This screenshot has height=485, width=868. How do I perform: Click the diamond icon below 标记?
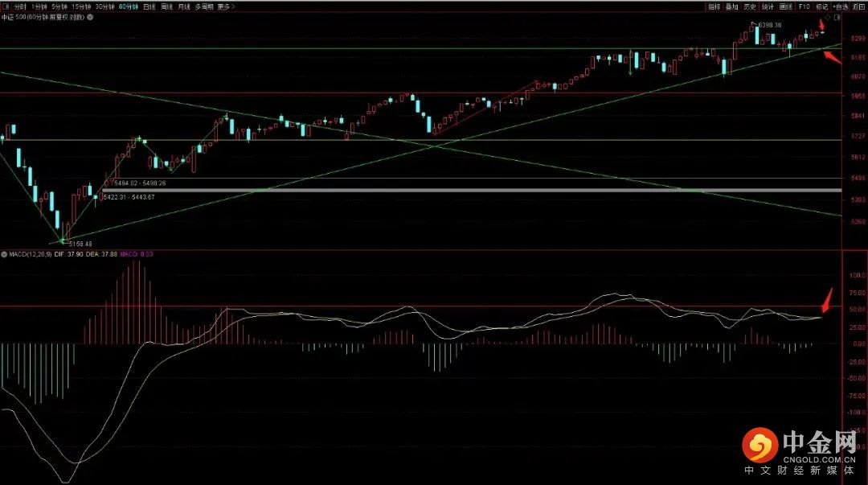828,16
